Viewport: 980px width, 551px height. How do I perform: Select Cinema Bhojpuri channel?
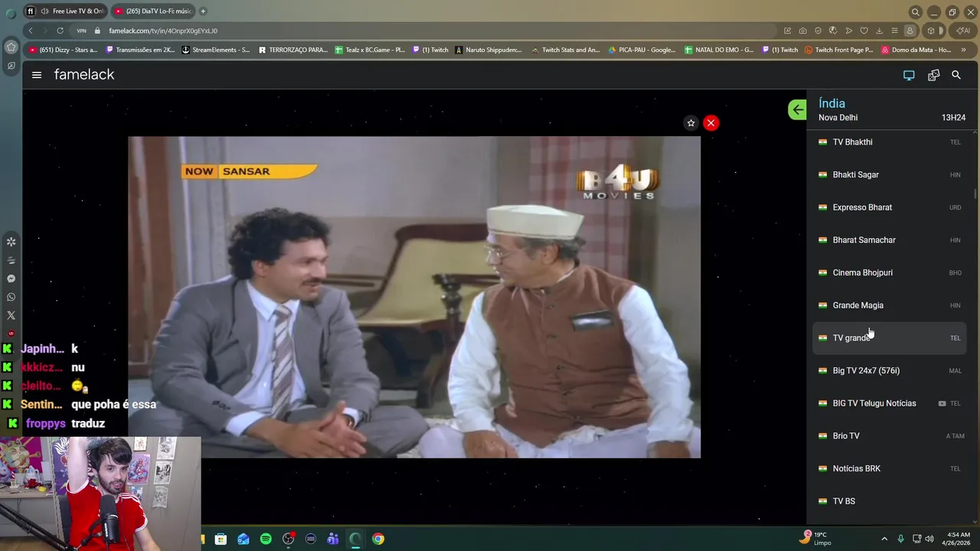click(x=889, y=272)
